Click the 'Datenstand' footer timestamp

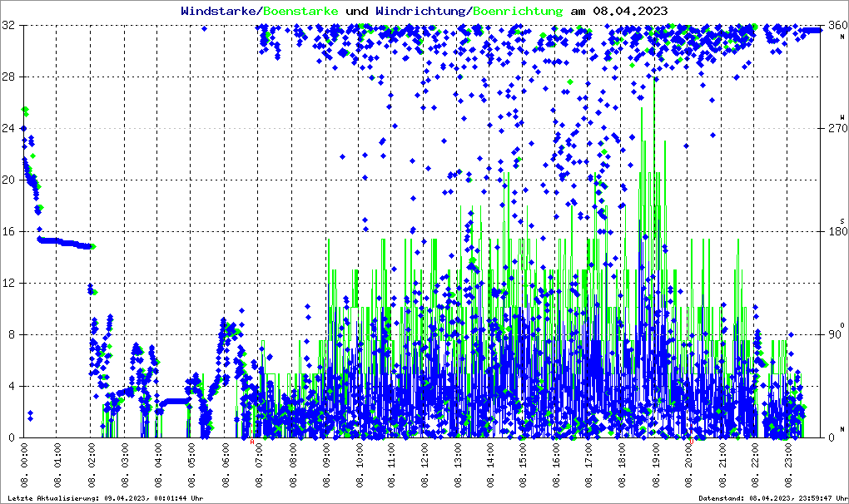coord(772,498)
